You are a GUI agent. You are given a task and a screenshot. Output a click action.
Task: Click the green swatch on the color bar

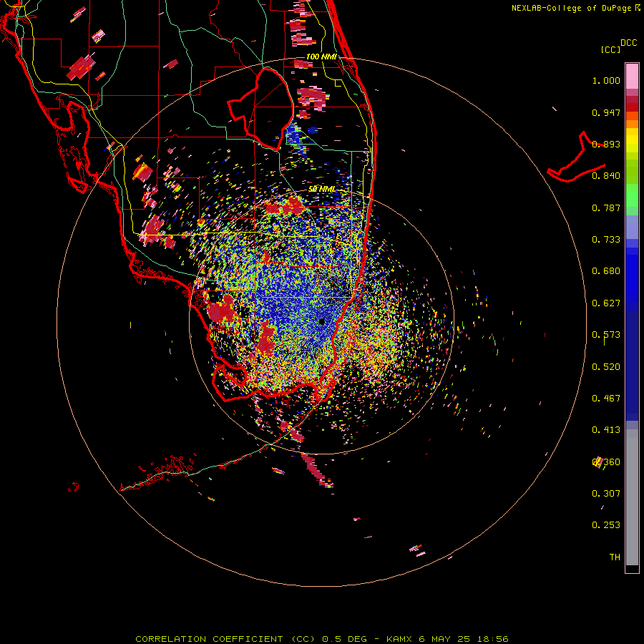(x=632, y=195)
